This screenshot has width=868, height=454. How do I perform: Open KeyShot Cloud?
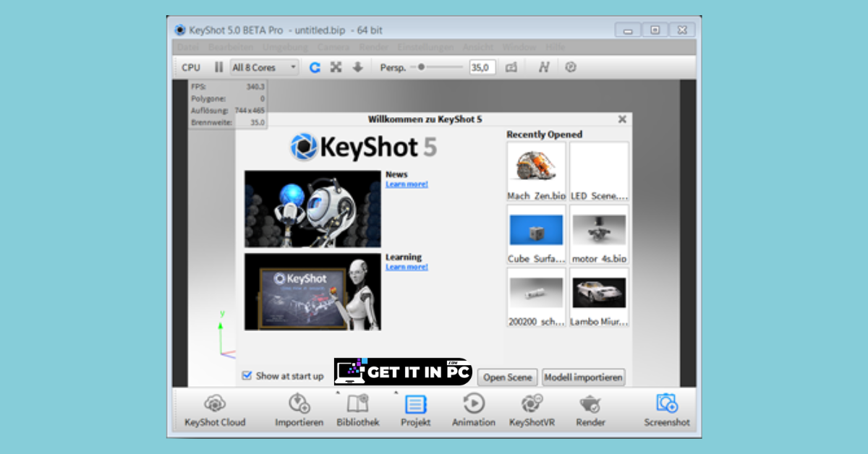(215, 411)
